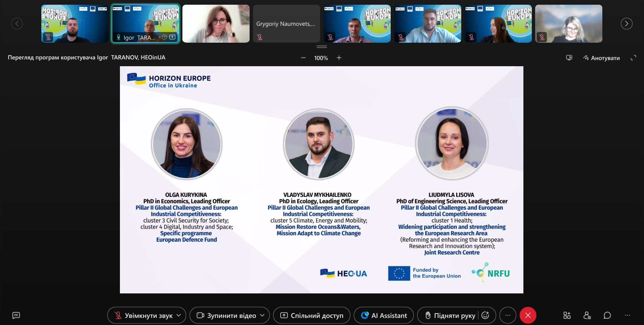Viewport: 644px width, 325px height.
Task: Click the HEO UA logo on slide footer
Action: click(x=343, y=273)
